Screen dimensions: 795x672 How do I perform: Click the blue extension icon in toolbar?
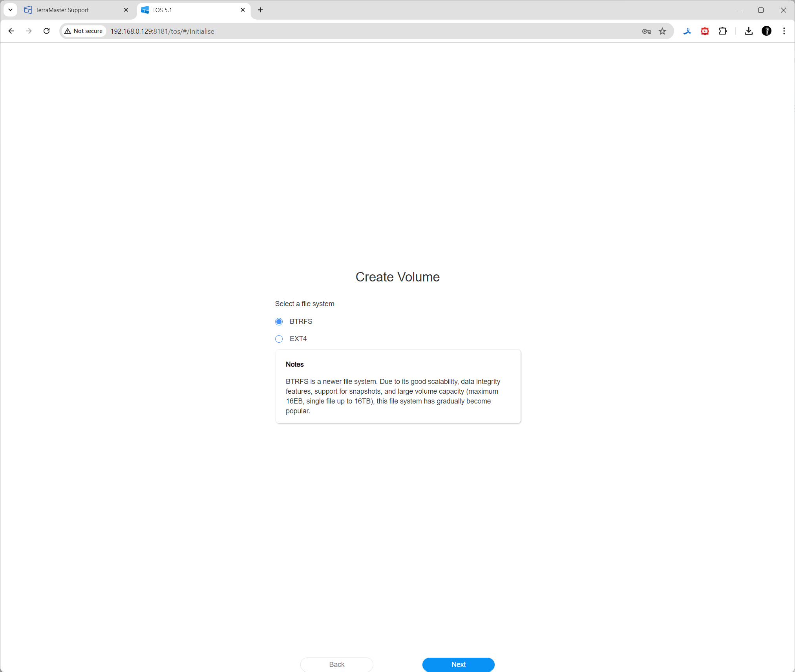[687, 31]
